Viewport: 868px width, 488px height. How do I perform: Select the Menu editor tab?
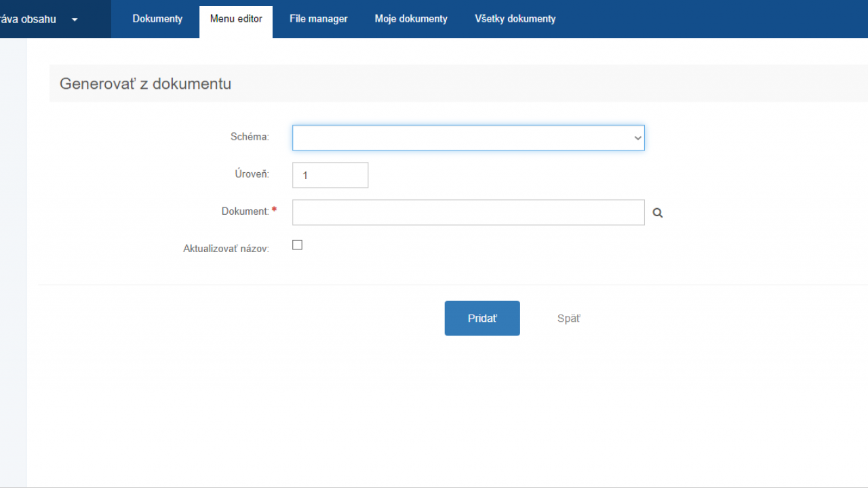coord(236,20)
